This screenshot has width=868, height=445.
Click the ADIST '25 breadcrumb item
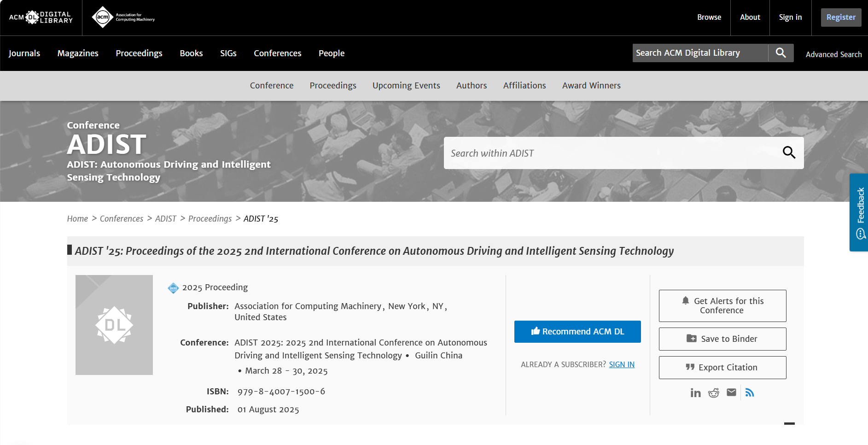[x=261, y=218]
